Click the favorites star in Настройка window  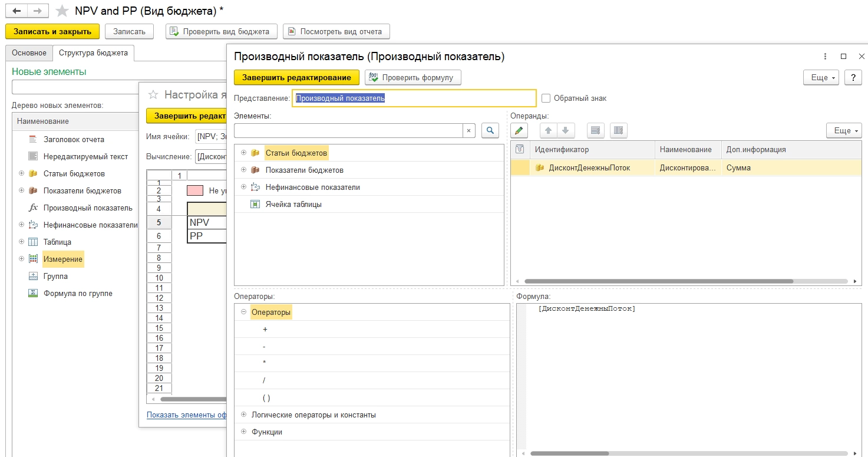pos(154,94)
